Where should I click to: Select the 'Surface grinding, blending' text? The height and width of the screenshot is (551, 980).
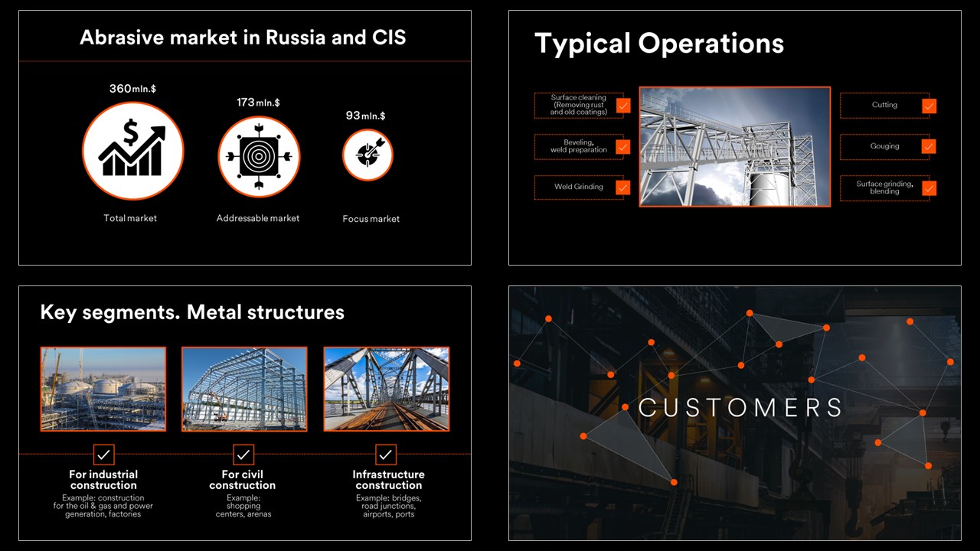884,187
